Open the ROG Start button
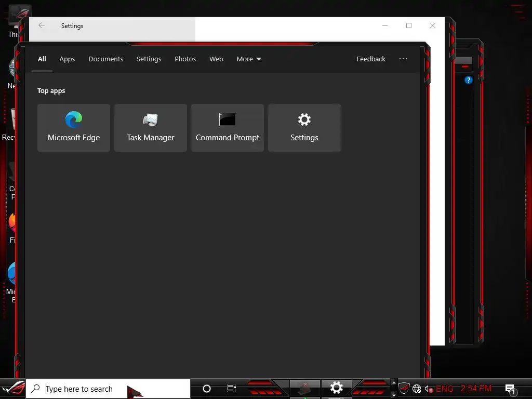The width and height of the screenshot is (532, 399). [13, 389]
